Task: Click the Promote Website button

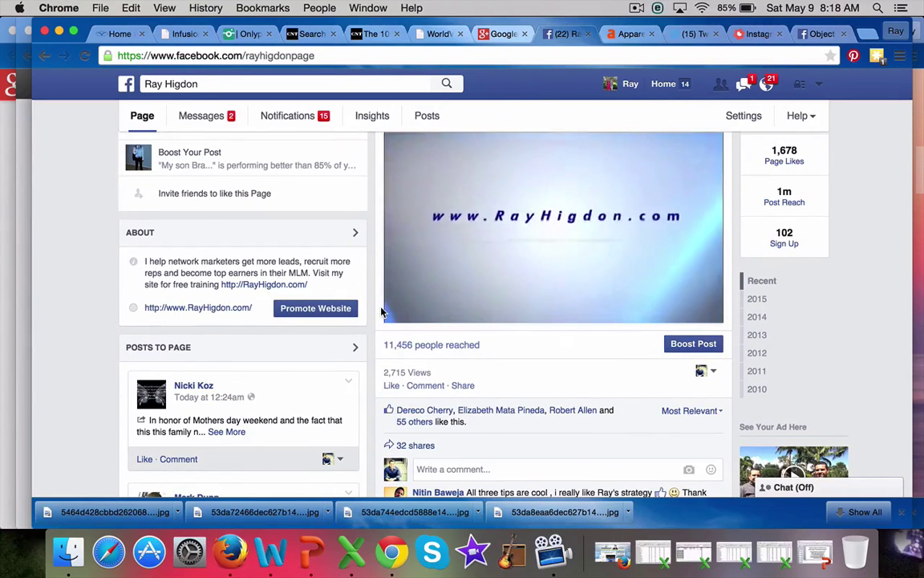Action: [x=315, y=308]
